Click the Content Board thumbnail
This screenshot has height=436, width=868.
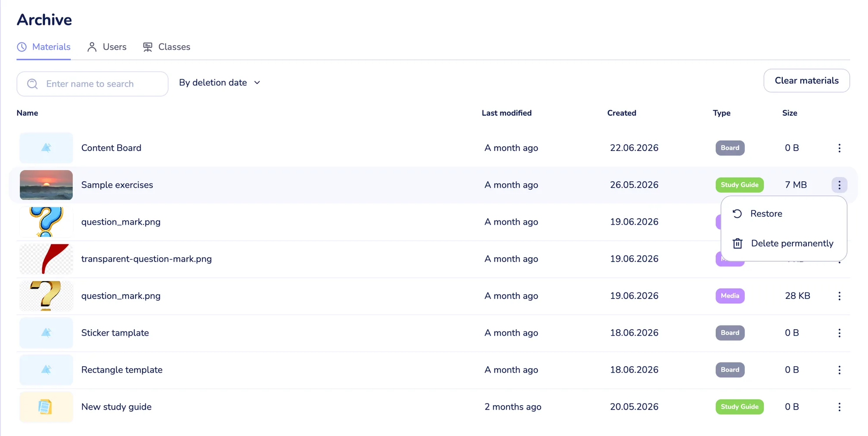click(x=46, y=148)
